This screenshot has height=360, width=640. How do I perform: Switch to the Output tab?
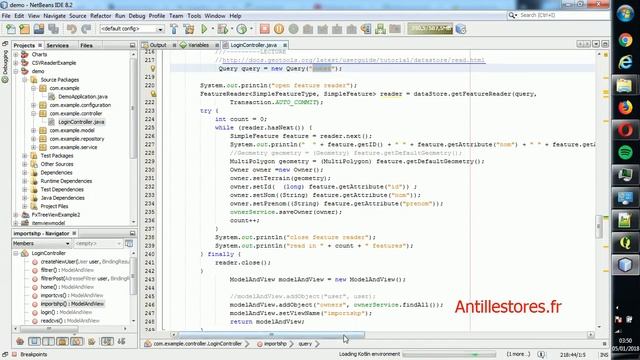tap(158, 45)
